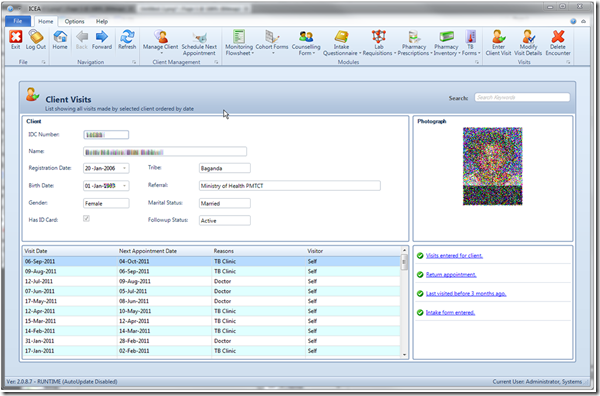Go to Home via the house icon
This screenshot has height=396, width=600.
click(60, 37)
